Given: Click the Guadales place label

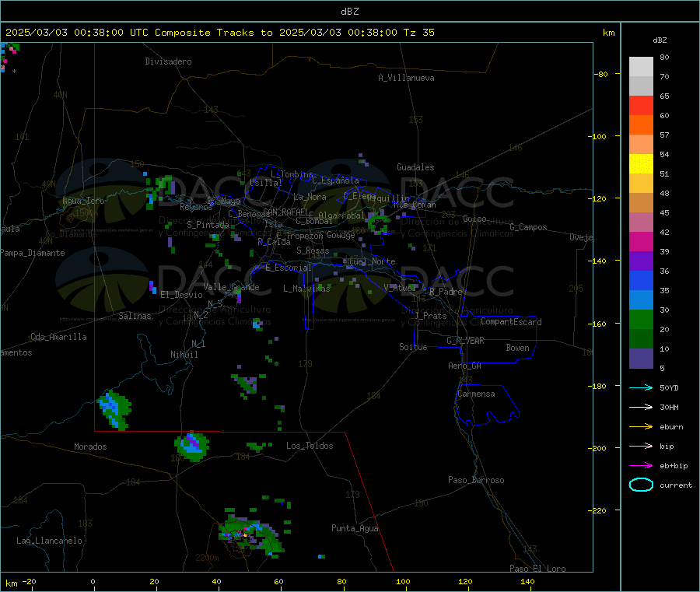Looking at the screenshot, I should (415, 167).
